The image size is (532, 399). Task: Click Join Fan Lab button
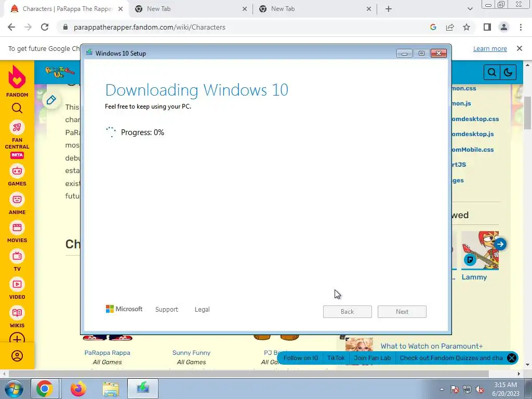(372, 358)
